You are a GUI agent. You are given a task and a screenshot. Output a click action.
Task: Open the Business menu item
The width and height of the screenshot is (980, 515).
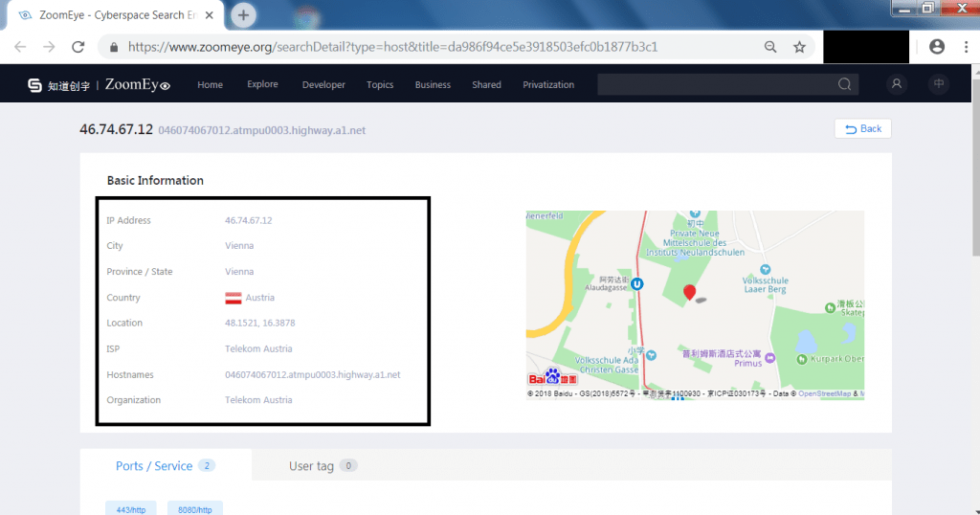[x=433, y=84]
